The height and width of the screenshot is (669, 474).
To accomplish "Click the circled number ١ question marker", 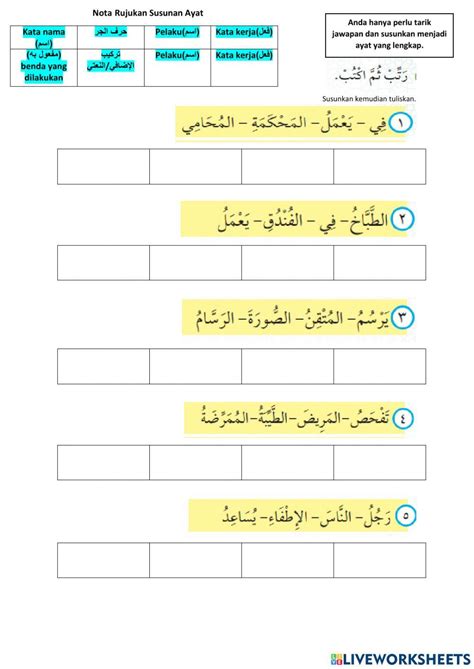I will 400,123.
